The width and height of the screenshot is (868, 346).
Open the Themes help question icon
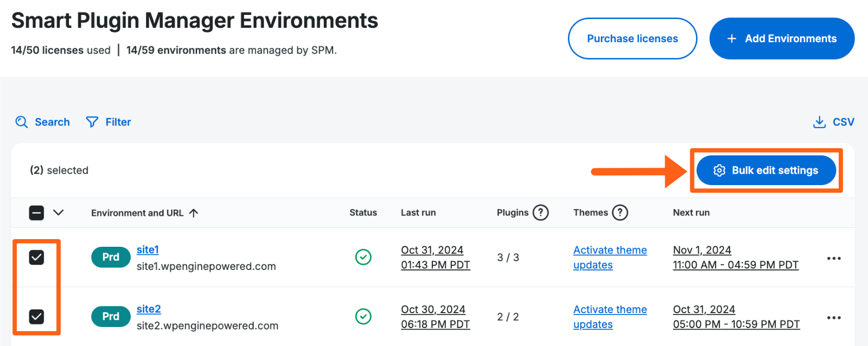pyautogui.click(x=620, y=212)
